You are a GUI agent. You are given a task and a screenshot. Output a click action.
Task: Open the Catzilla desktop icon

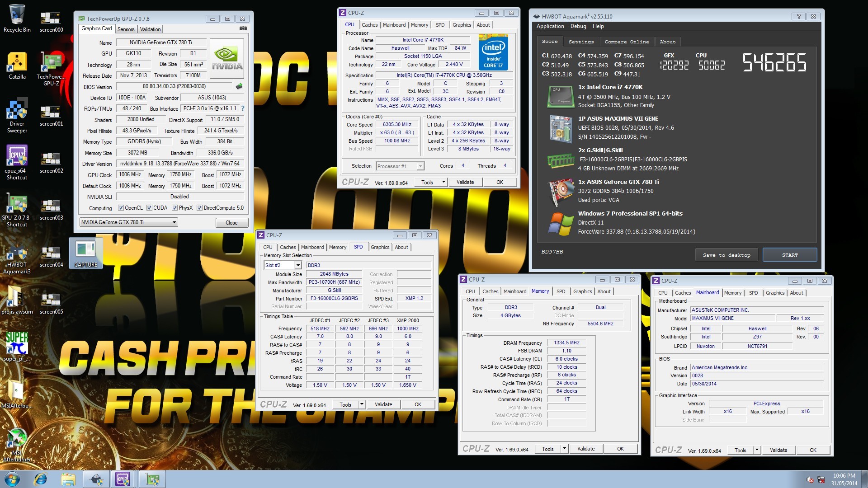click(17, 66)
